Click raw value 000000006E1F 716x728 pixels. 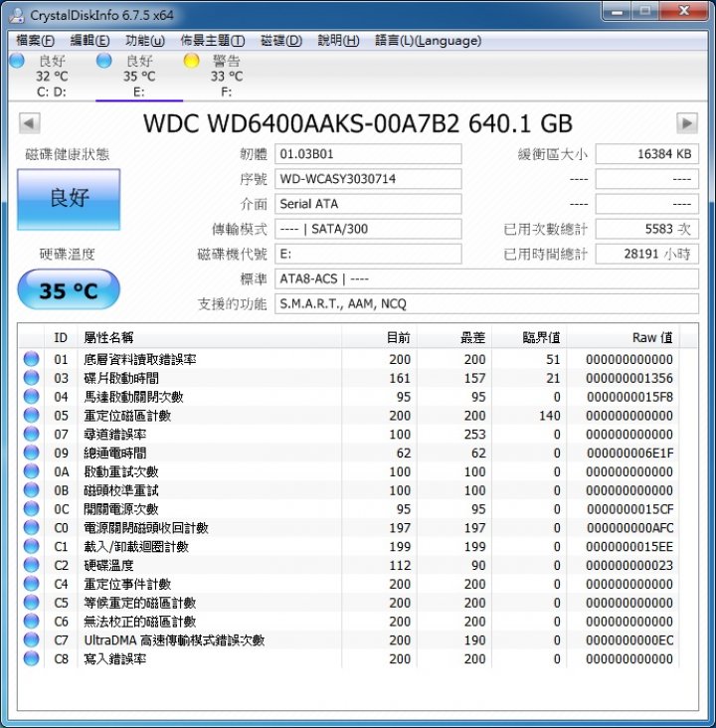629,454
